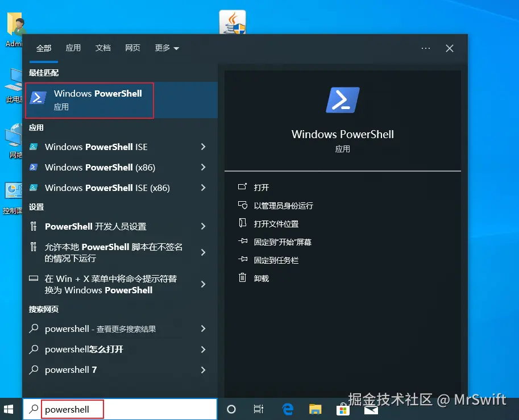This screenshot has width=519, height=420.
Task: Choose 以管理员身份运行
Action: (x=283, y=206)
